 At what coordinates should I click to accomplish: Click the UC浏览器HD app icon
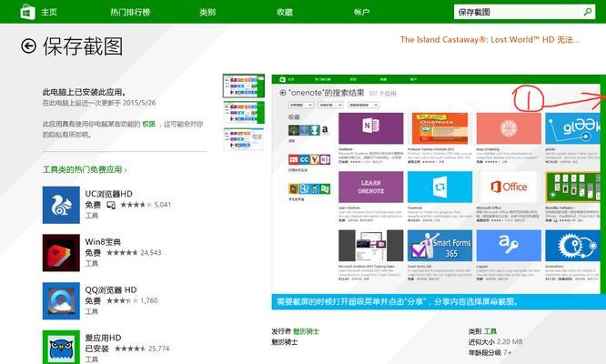61,205
